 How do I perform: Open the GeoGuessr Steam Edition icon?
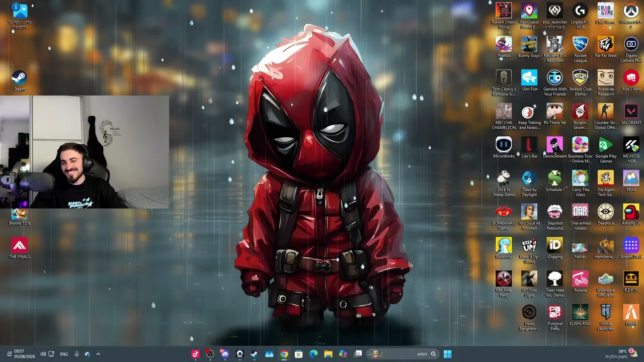[x=529, y=16]
